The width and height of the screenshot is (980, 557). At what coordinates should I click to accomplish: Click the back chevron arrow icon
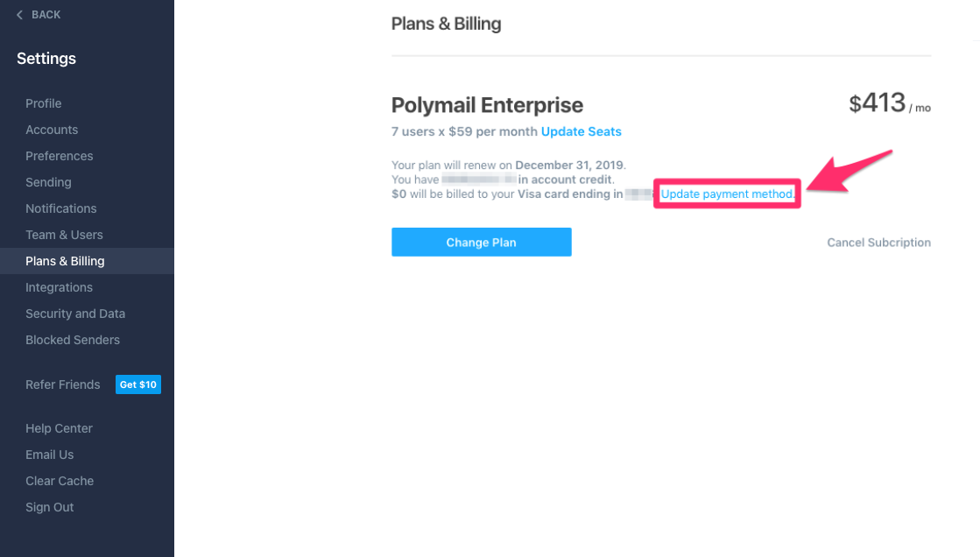point(20,15)
